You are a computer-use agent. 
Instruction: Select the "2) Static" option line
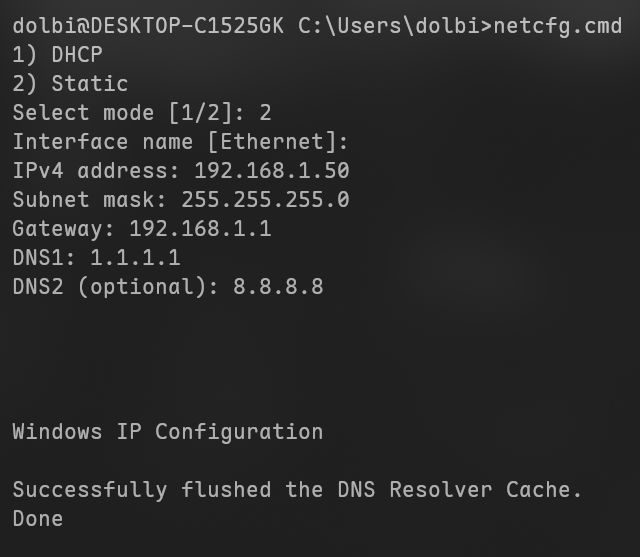pyautogui.click(x=70, y=84)
